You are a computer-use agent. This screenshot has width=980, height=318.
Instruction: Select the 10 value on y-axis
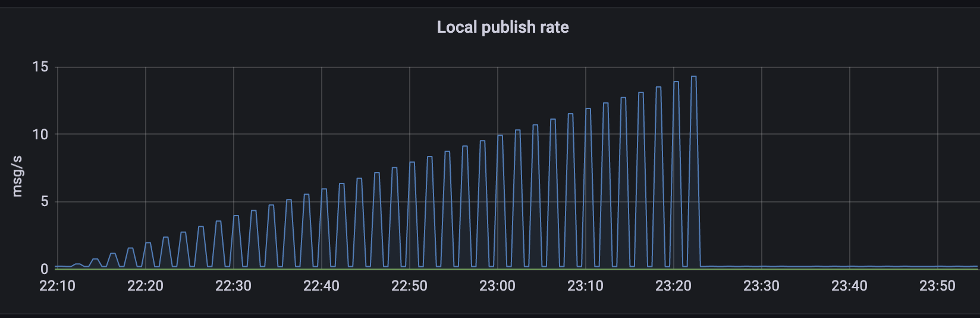[40, 135]
